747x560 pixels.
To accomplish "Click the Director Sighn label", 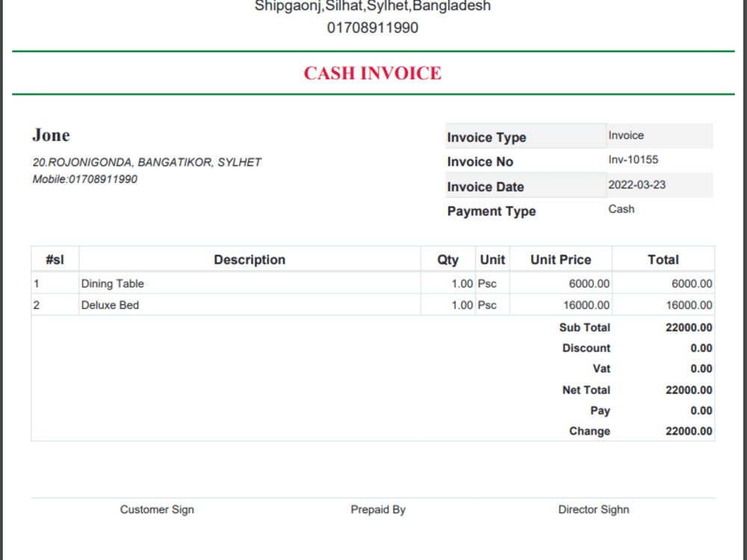I will click(594, 509).
